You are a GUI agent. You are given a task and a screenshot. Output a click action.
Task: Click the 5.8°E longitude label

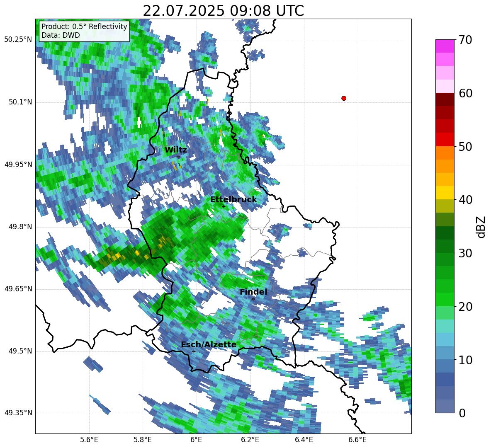[143, 440]
